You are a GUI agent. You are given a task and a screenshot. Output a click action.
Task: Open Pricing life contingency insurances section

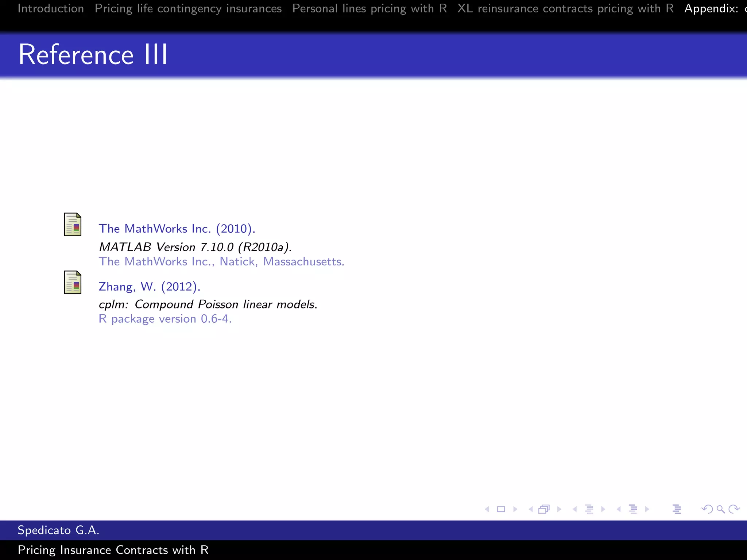pos(188,8)
